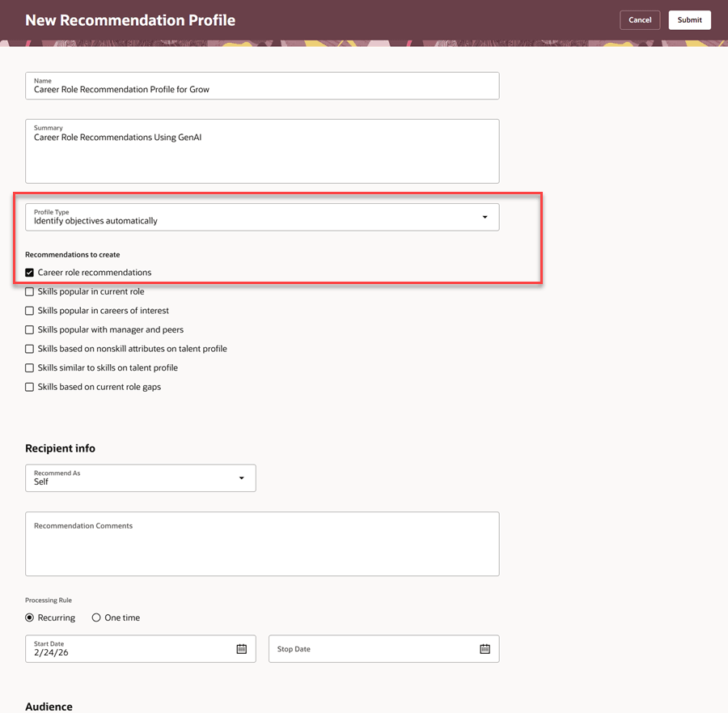Enable Skills similar to skills on talent profile
This screenshot has height=713, width=728.
coord(29,367)
